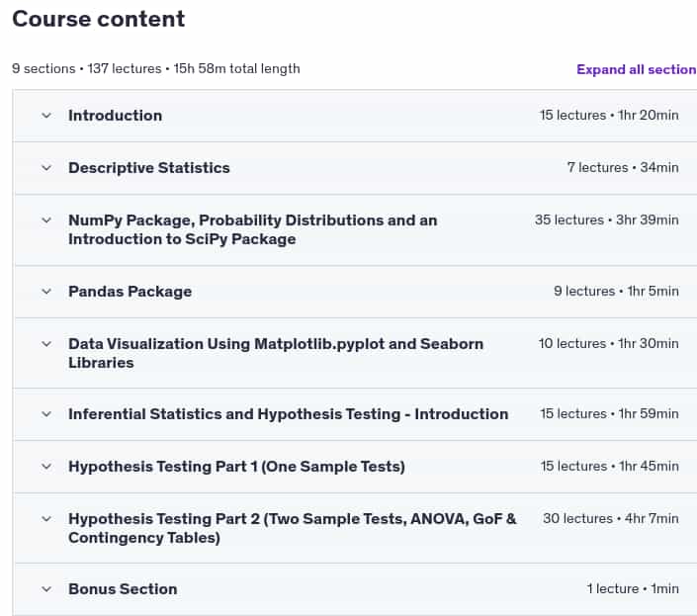Viewport: 697px width, 616px height.
Task: Expand the Descriptive Statistics chevron
Action: (46, 168)
